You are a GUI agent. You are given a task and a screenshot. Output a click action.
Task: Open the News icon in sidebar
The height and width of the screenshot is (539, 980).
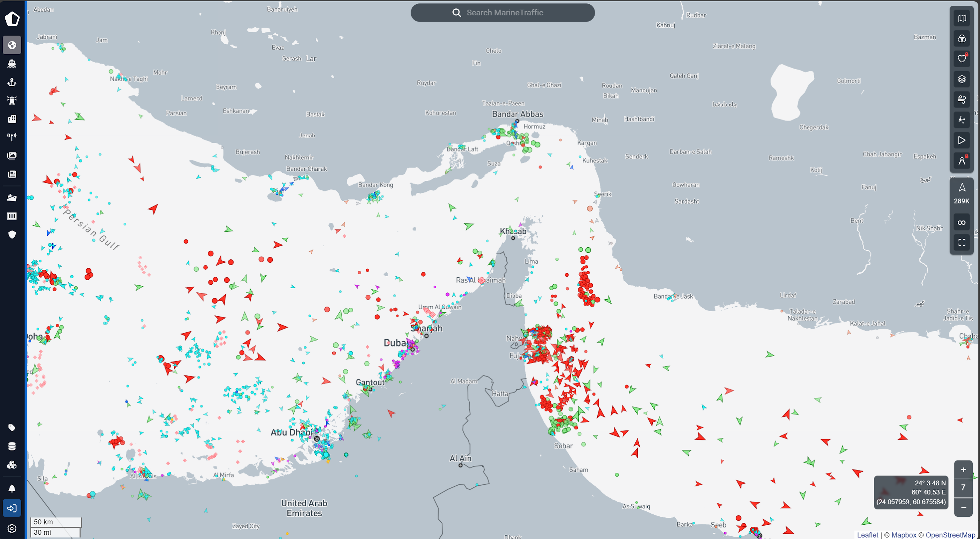(12, 174)
